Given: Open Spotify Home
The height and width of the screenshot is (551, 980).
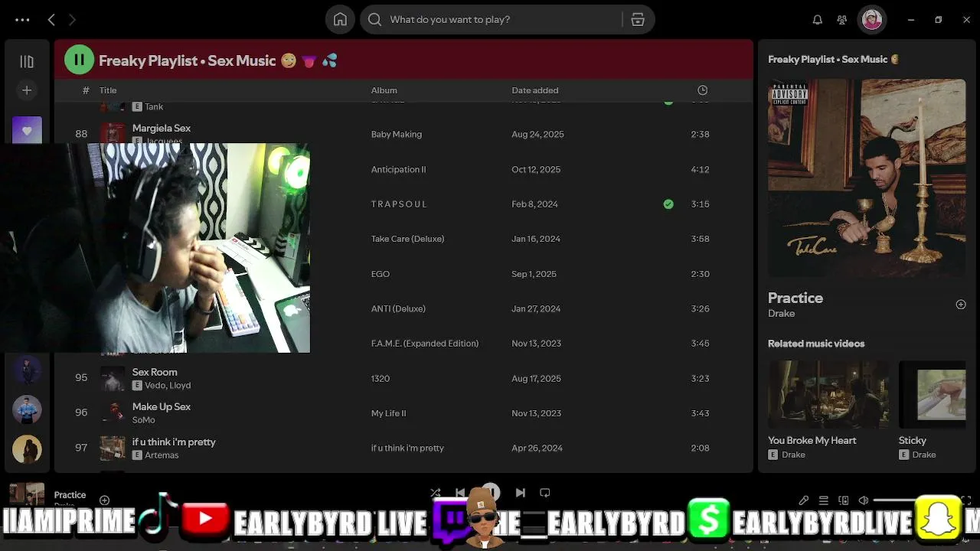Looking at the screenshot, I should coord(340,20).
